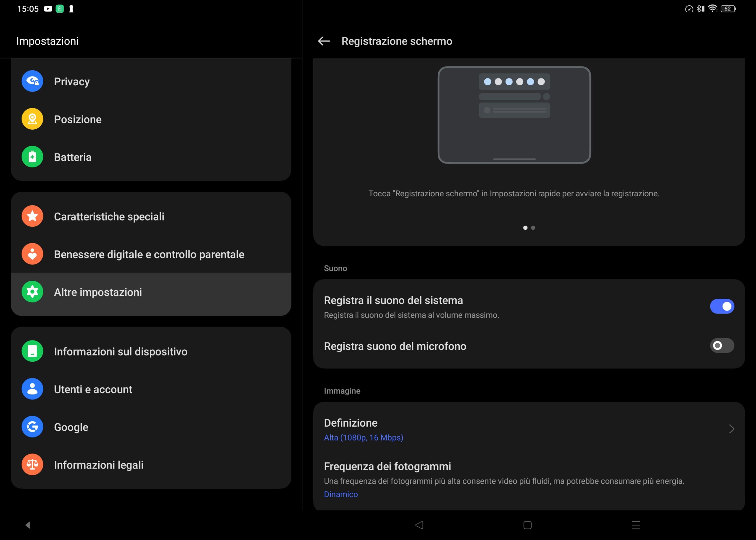Select Altre impostazioni menu entry
The image size is (756, 540).
tap(98, 292)
